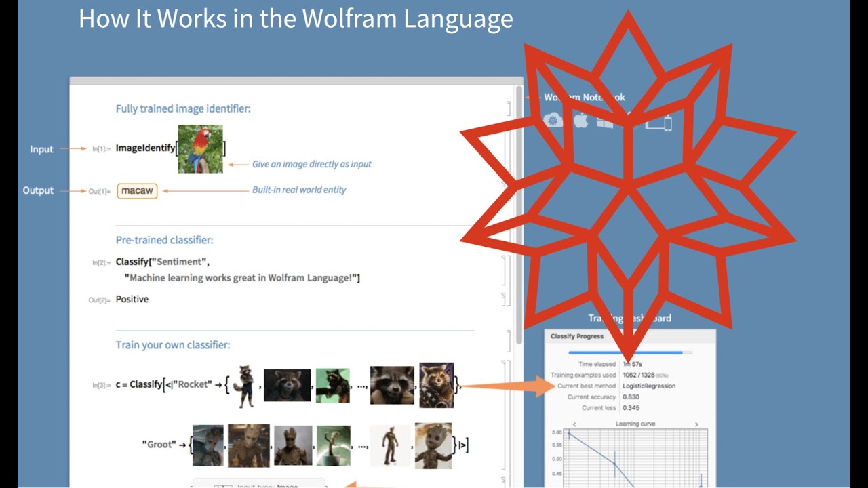Screen dimensions: 868x488
Task: Select the snarling Rocket close-up image
Action: click(x=392, y=385)
